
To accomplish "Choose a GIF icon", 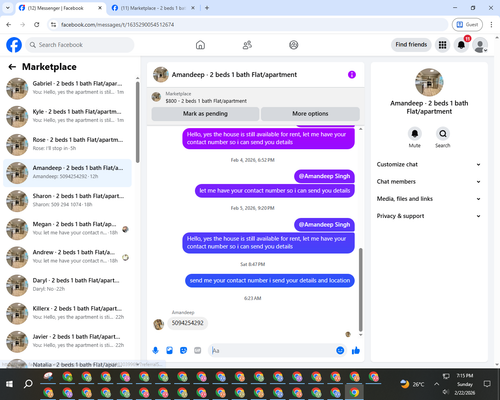I will pos(198,350).
